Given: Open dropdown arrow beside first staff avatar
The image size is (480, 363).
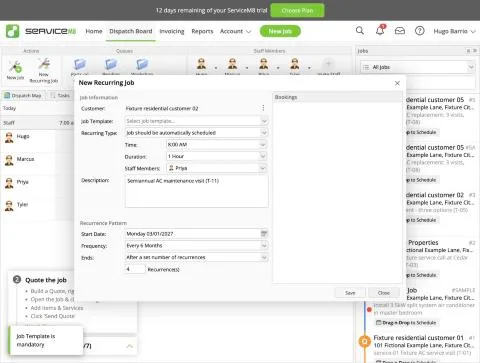Looking at the screenshot, I should [x=216, y=68].
